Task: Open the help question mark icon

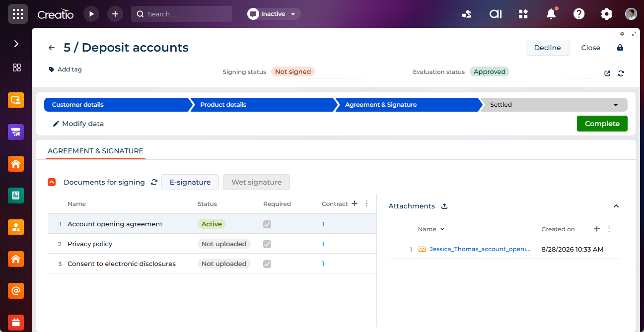Action: (x=579, y=14)
